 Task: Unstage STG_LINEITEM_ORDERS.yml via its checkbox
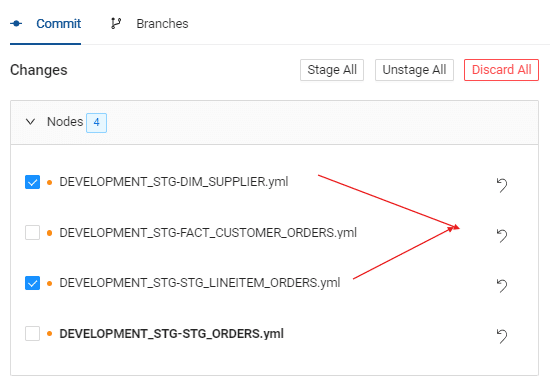pos(32,283)
